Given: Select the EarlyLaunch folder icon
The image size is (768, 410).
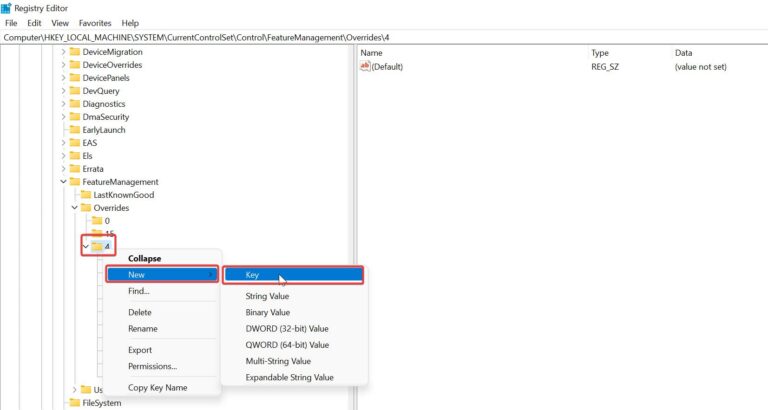Looking at the screenshot, I should (74, 130).
